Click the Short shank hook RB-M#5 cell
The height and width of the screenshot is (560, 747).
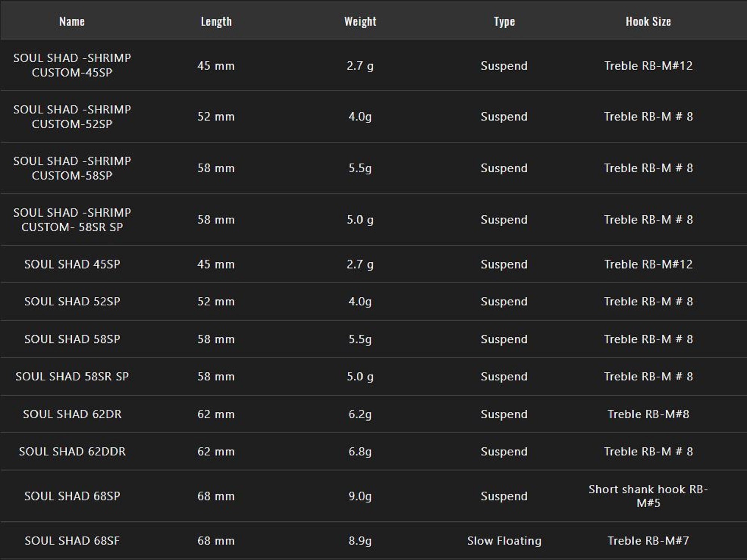pyautogui.click(x=648, y=496)
